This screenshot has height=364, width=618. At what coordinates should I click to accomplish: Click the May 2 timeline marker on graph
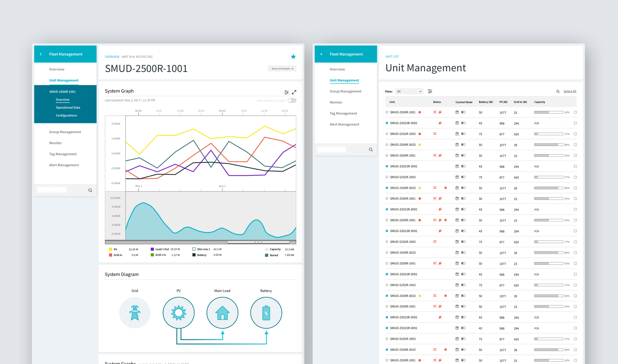click(222, 186)
